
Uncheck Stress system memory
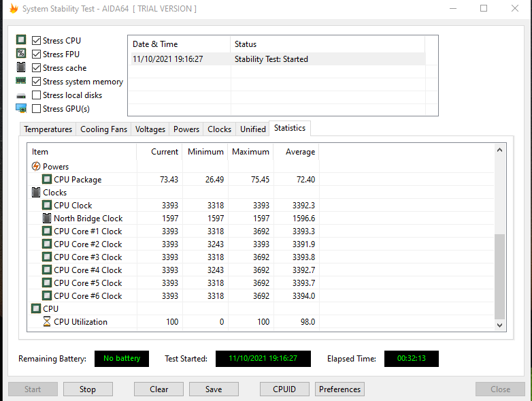click(x=36, y=82)
